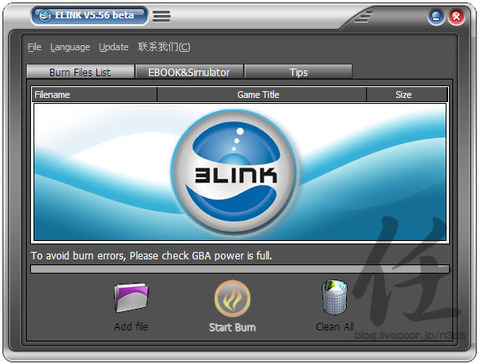Open the 联系我们(C) menu
The image size is (480, 364).
click(164, 47)
